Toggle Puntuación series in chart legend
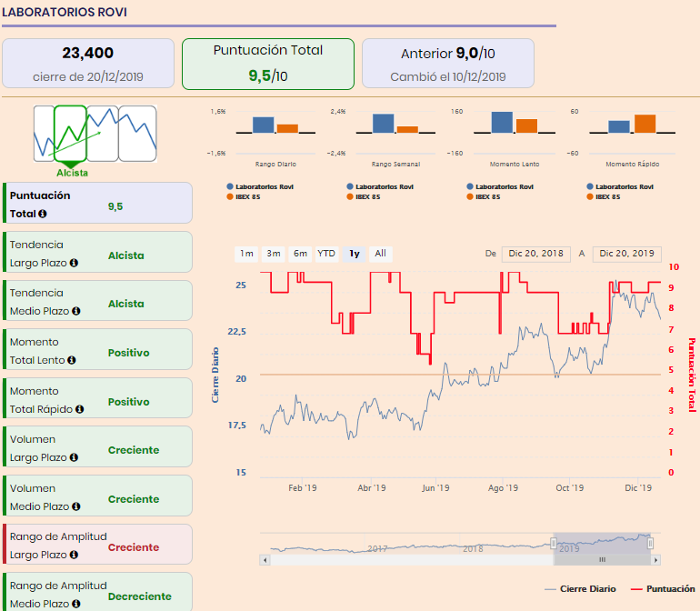700x611 pixels. [x=663, y=589]
